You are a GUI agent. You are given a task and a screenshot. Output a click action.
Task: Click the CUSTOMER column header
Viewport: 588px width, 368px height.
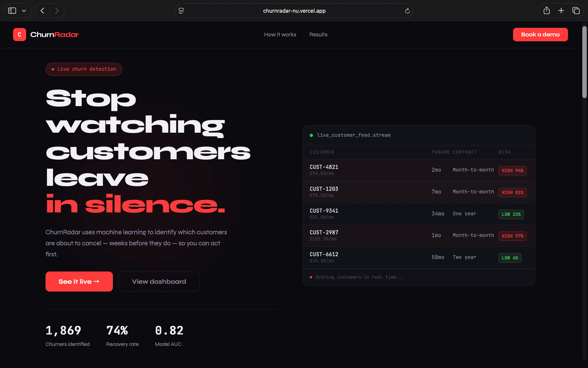322,152
